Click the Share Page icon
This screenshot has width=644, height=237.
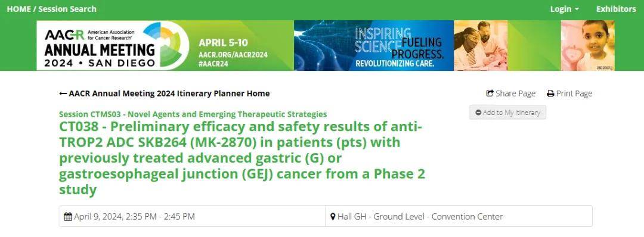tap(490, 93)
